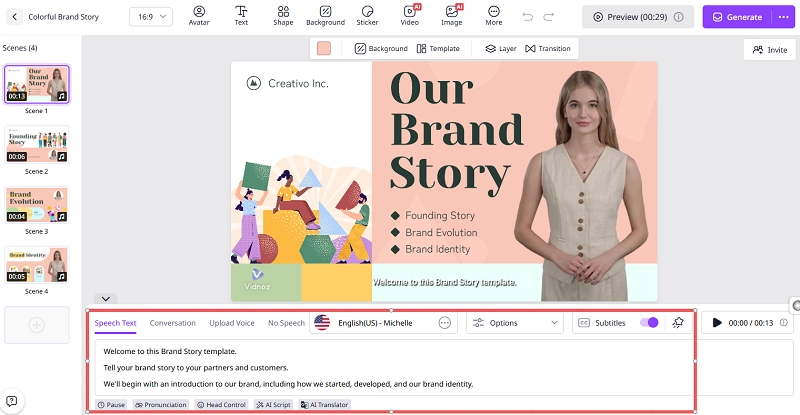Expand the Options dropdown
This screenshot has height=415, width=800.
click(x=515, y=323)
